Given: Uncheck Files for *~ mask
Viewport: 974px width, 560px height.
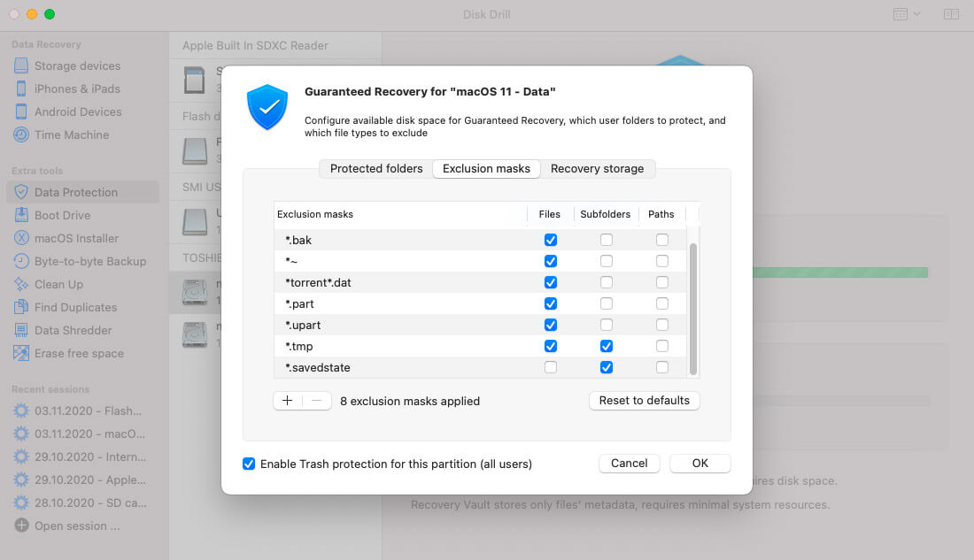Looking at the screenshot, I should coord(551,261).
